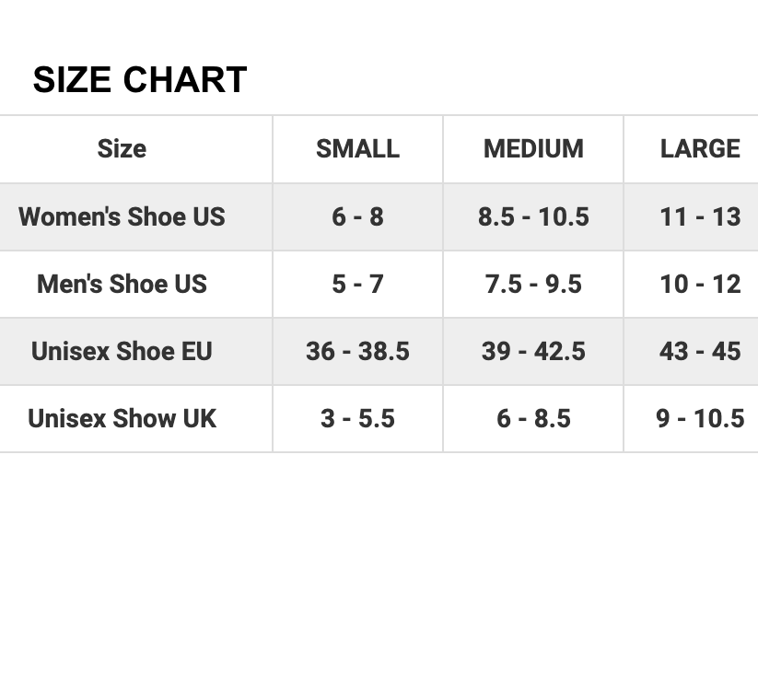The image size is (758, 700).
Task: Select the Unisex Show UK row label
Action: click(122, 418)
